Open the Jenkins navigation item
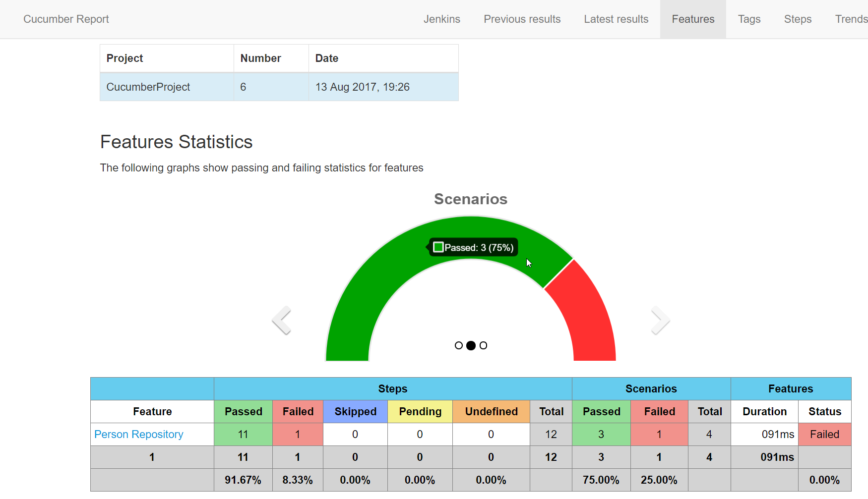868x499 pixels. click(441, 19)
